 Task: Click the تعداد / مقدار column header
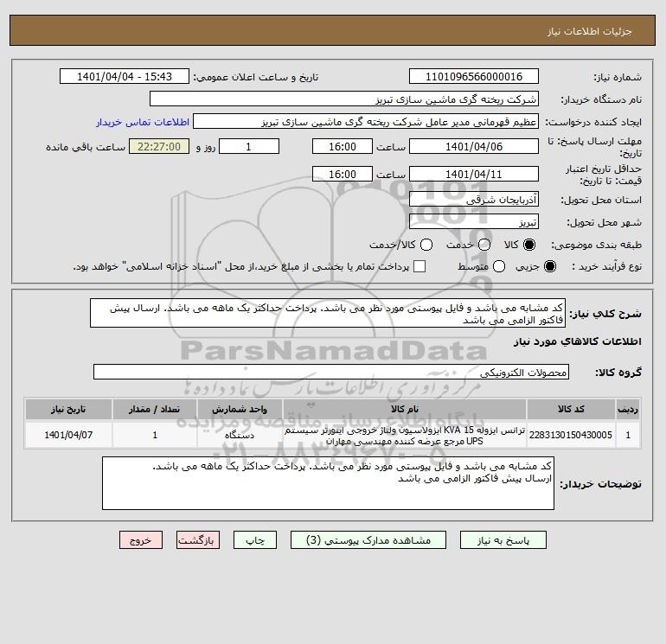coord(155,409)
